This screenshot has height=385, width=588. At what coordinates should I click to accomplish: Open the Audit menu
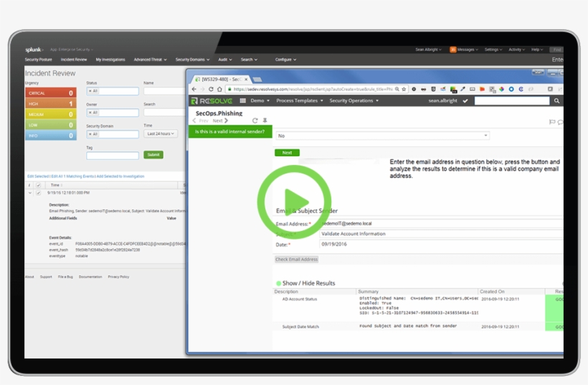tap(225, 60)
